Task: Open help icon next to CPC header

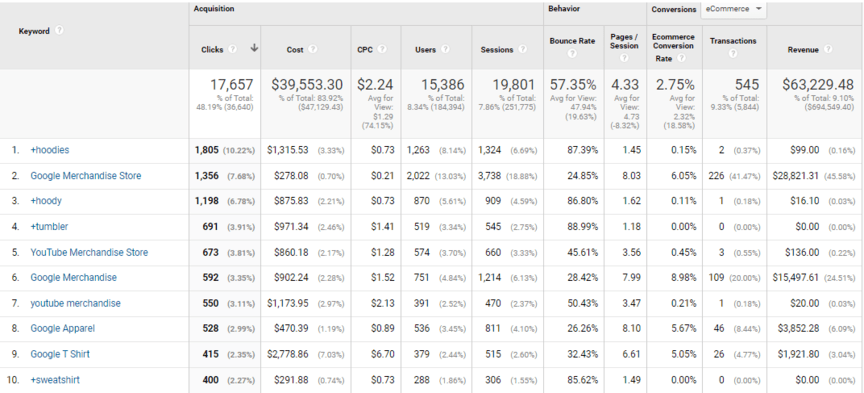Action: [x=382, y=49]
